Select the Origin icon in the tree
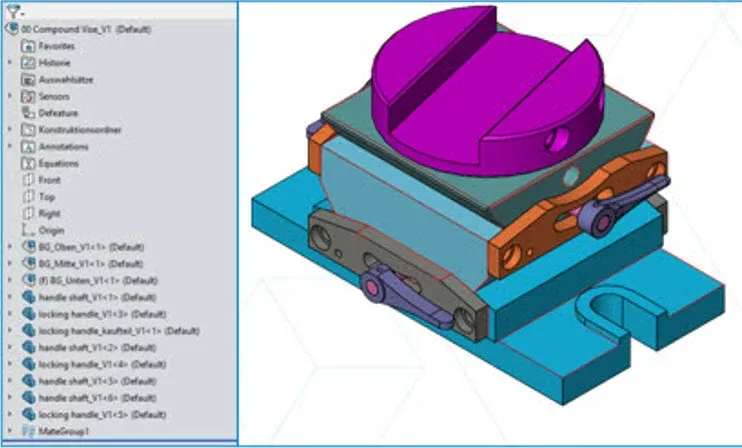The width and height of the screenshot is (742, 448). click(x=28, y=230)
